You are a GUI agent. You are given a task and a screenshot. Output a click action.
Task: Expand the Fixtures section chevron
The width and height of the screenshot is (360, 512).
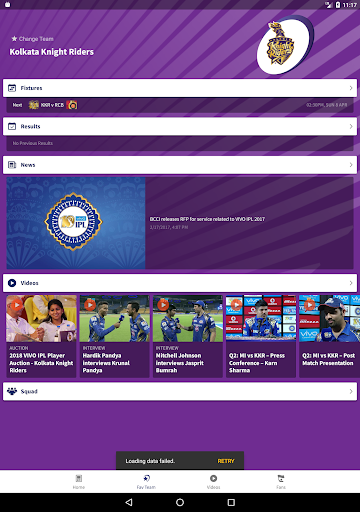351,88
